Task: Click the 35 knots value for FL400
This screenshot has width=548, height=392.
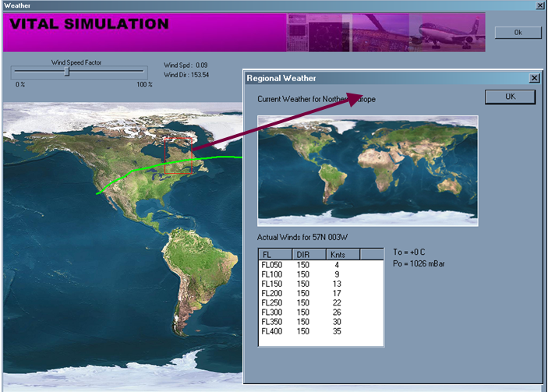Action: [x=337, y=331]
